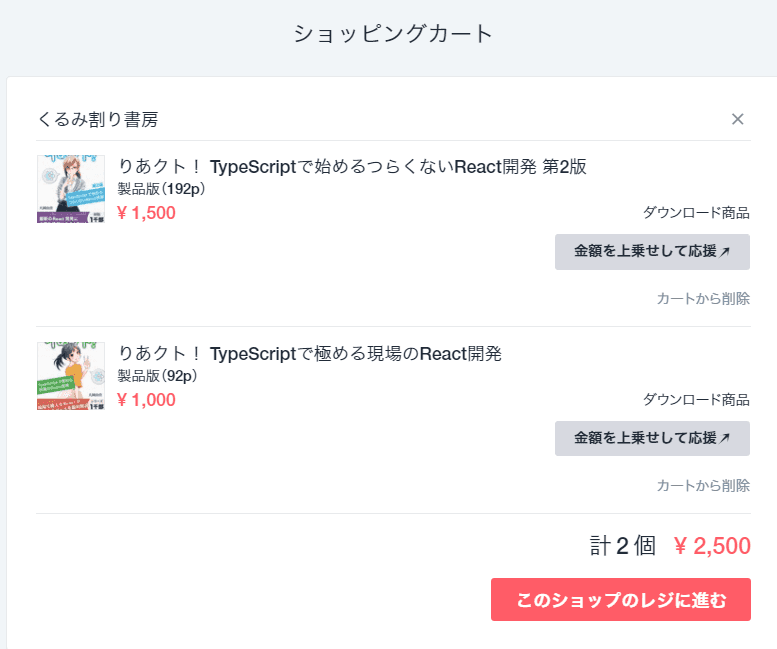Image resolution: width=777 pixels, height=649 pixels.
Task: Open the 極める現場のReact開発 title link
Action: [310, 353]
